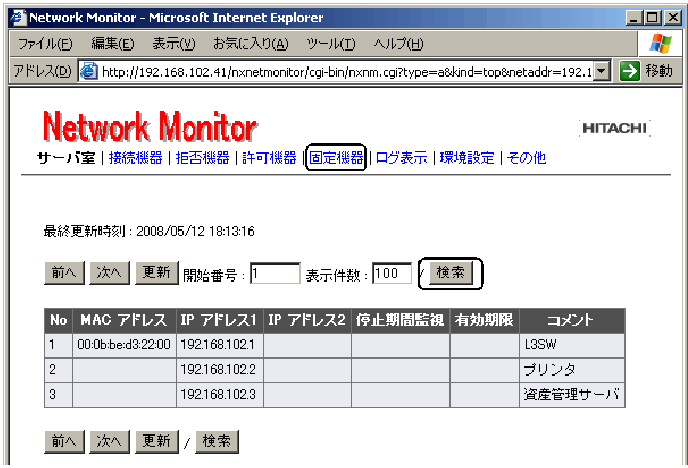Click the URL address field
688x468 pixels.
[x=346, y=71]
